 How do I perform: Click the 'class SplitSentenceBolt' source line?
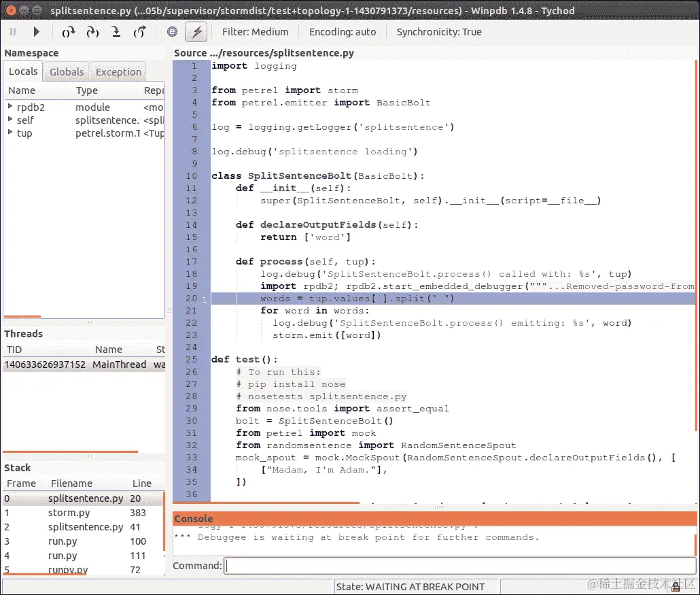pyautogui.click(x=318, y=176)
